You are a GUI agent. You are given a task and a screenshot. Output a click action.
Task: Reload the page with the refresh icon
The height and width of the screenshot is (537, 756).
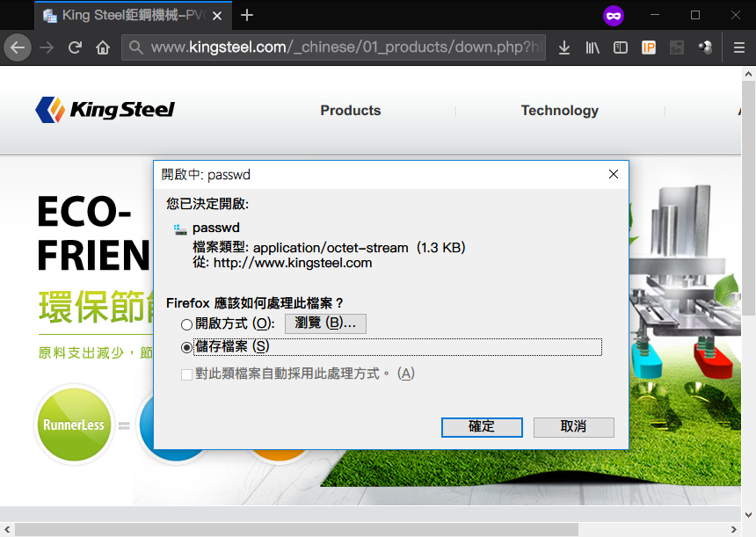pos(75,47)
